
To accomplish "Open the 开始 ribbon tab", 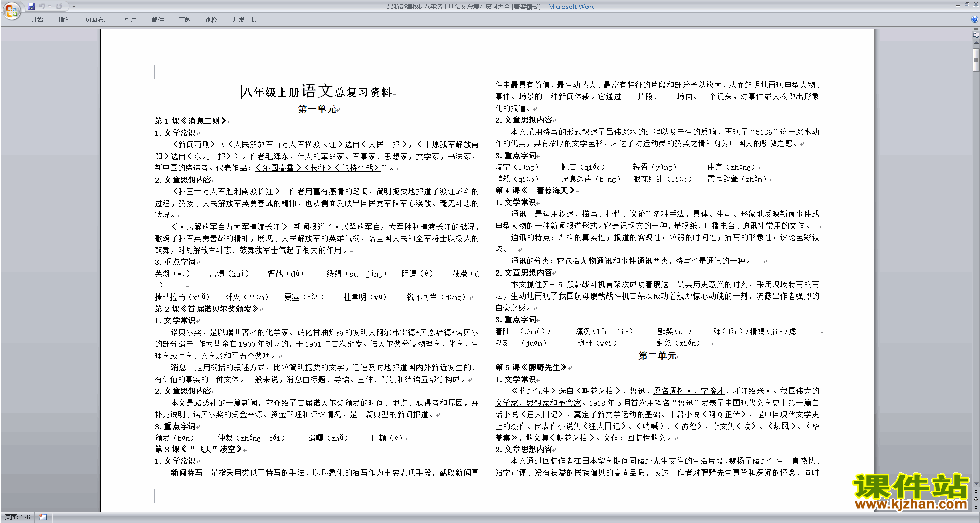I will pyautogui.click(x=37, y=20).
